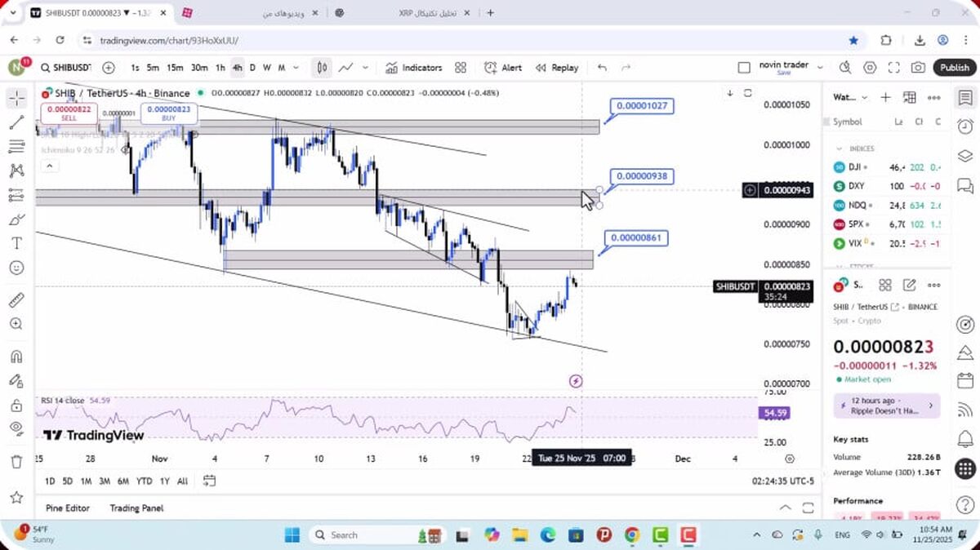Viewport: 980px width, 550px height.
Task: Select the DXY row in watchlist
Action: tap(888, 185)
